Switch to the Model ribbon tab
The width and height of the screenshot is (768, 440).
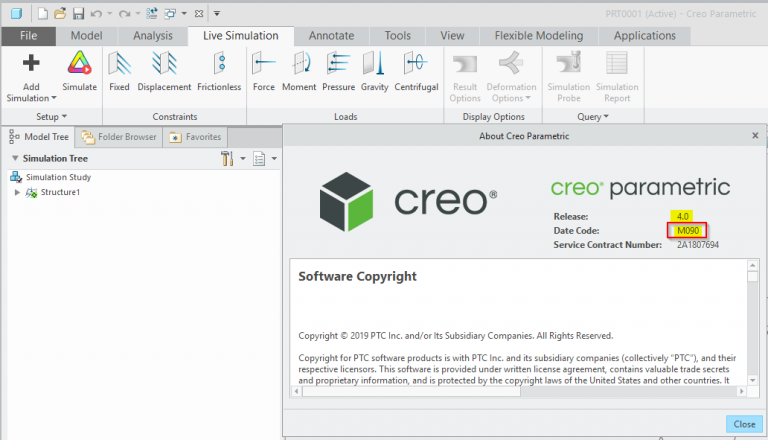(x=86, y=36)
